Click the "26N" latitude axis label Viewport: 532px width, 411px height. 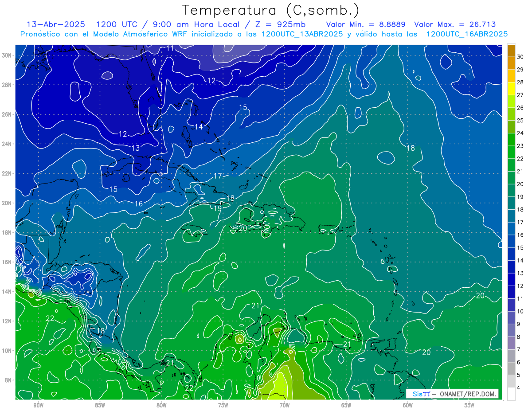pyautogui.click(x=7, y=114)
